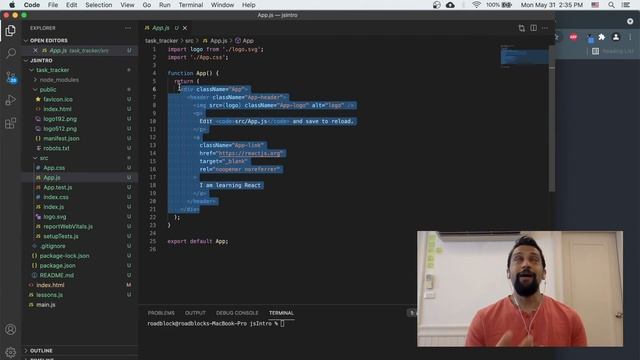This screenshot has height=360, width=640.
Task: Open editor more actions ellipsis
Action: pos(545,28)
